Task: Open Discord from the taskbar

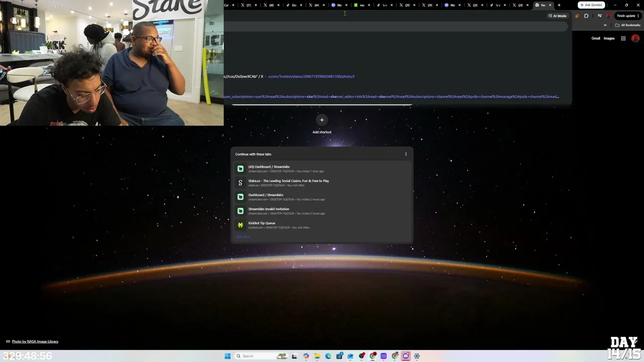Action: click(406, 356)
